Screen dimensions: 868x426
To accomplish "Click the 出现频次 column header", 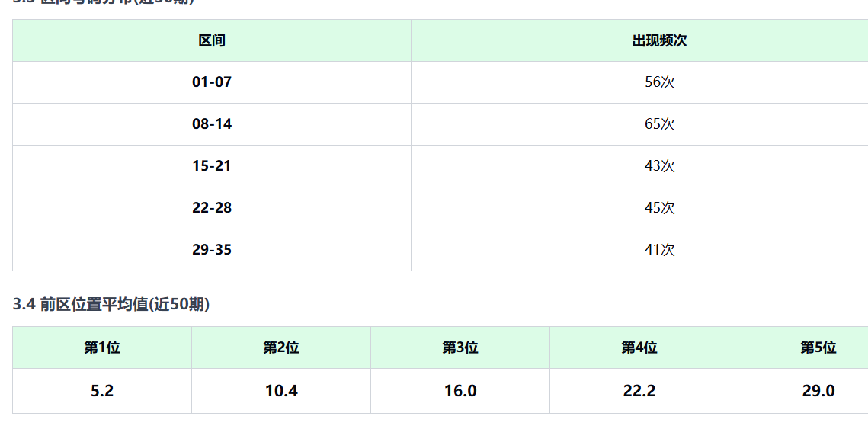I will [659, 41].
